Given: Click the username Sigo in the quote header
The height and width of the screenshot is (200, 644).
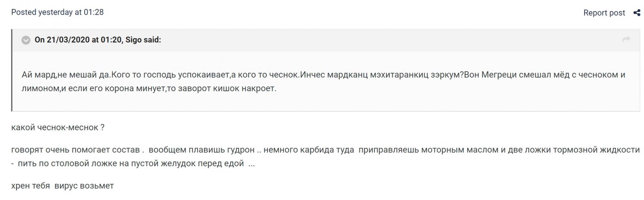Looking at the screenshot, I should 133,40.
